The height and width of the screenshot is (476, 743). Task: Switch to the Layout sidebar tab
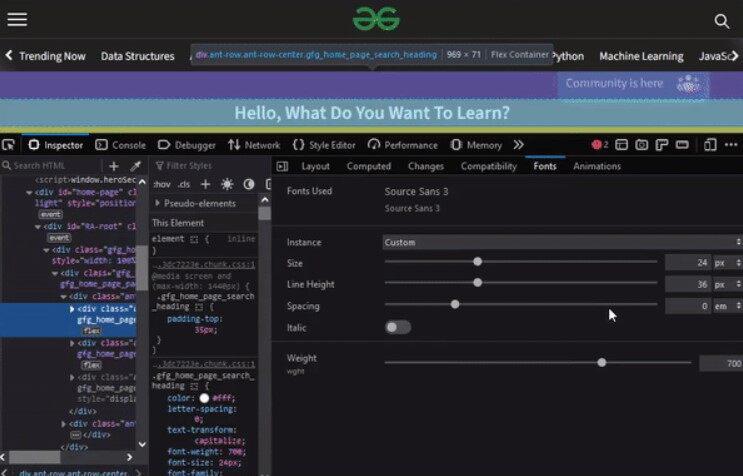pos(315,166)
